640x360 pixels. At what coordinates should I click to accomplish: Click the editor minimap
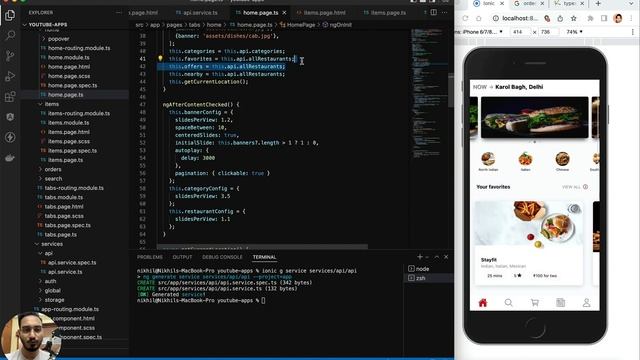[x=429, y=94]
